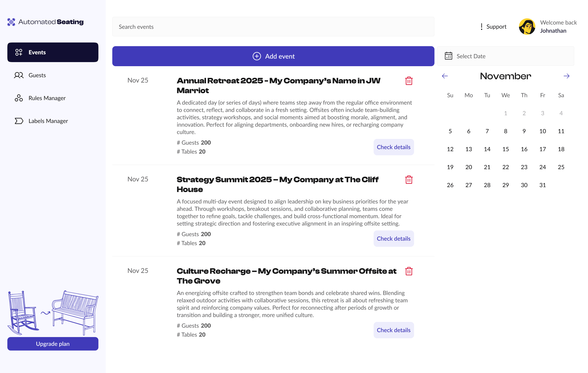The image size is (588, 373).
Task: Remove the Culture Recharge event via trash icon
Action: point(409,271)
